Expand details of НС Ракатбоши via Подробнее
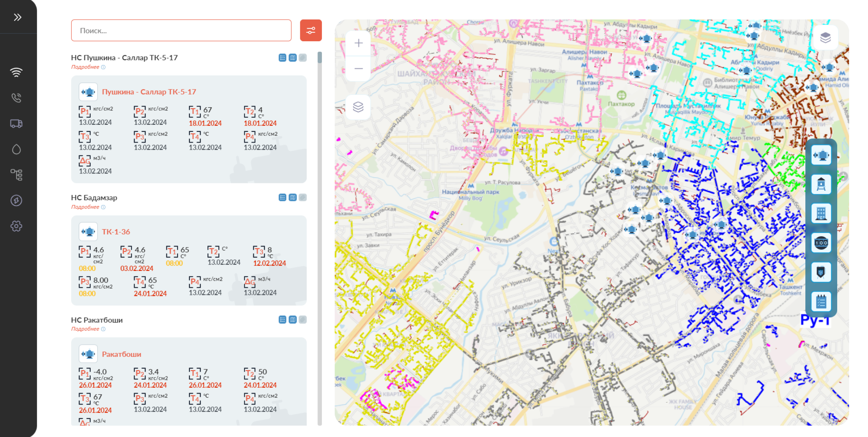 pyautogui.click(x=85, y=329)
